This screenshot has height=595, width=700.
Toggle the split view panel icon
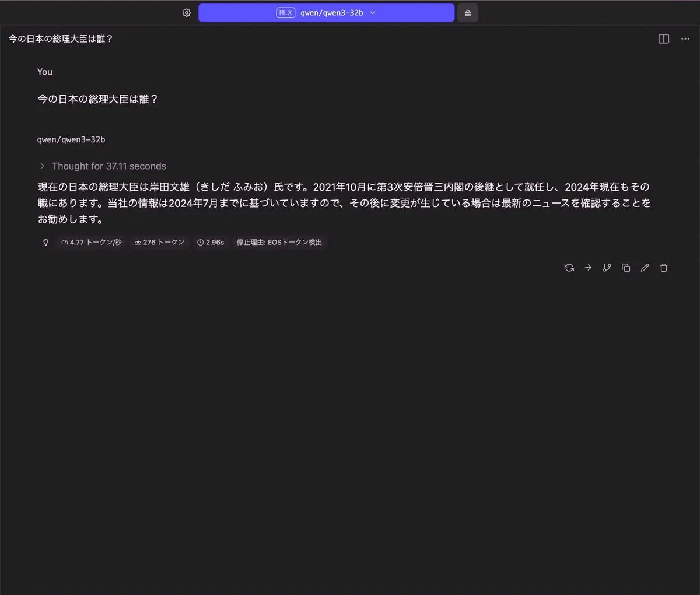664,38
